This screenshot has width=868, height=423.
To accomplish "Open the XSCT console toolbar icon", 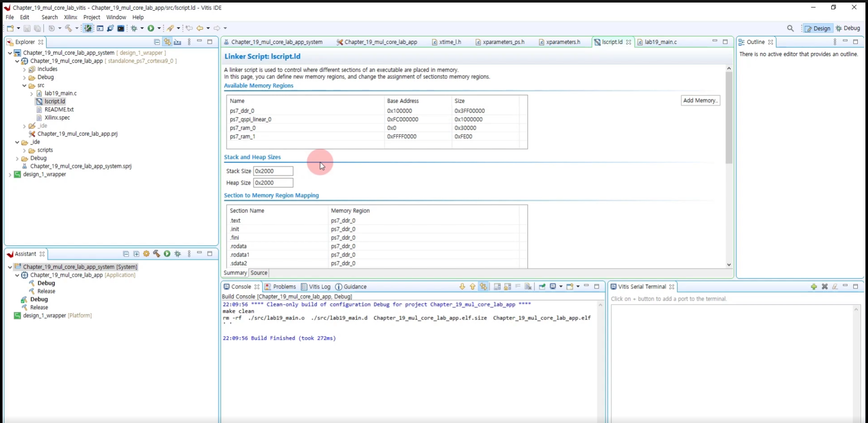I will click(100, 28).
